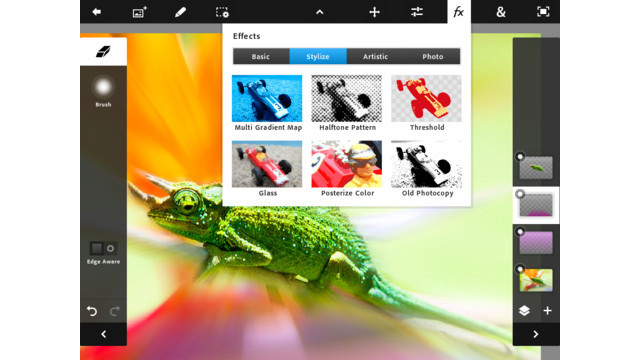The width and height of the screenshot is (640, 360).
Task: Open the layers stack icon
Action: 524,311
